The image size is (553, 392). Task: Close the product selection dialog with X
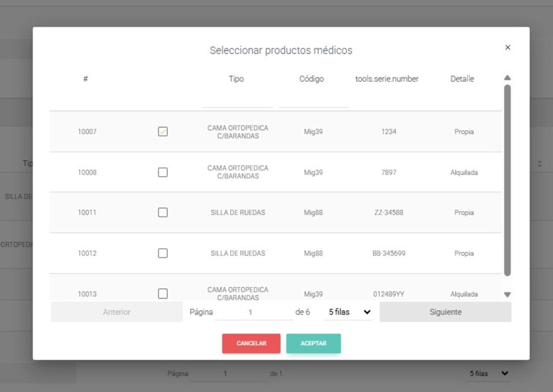(507, 48)
